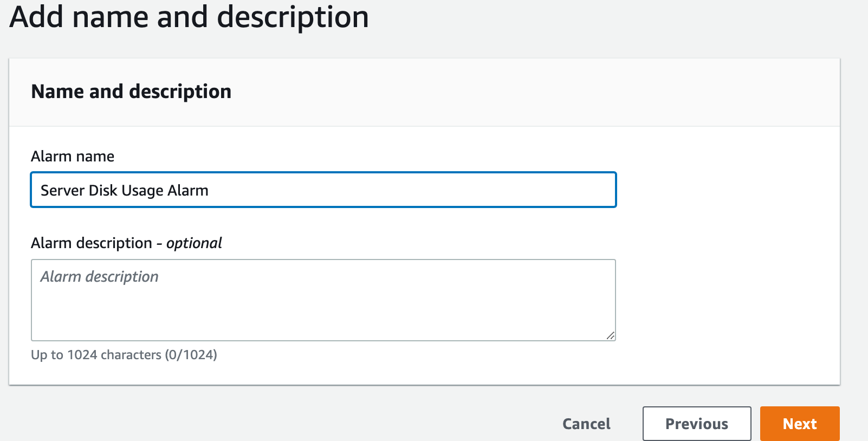Click empty area right of Alarm name field
Image resolution: width=868 pixels, height=441 pixels.
tap(726, 190)
